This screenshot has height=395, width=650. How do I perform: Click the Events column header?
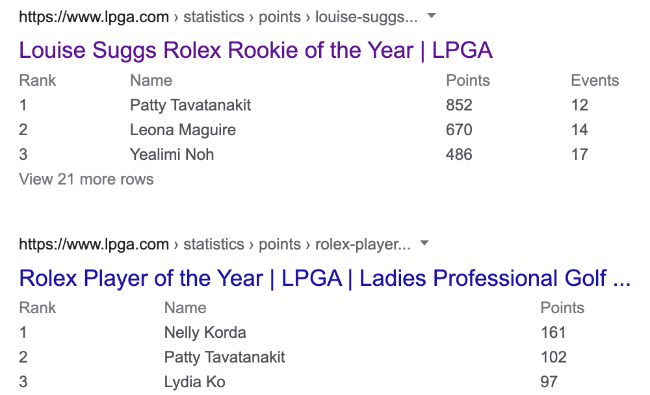[595, 80]
